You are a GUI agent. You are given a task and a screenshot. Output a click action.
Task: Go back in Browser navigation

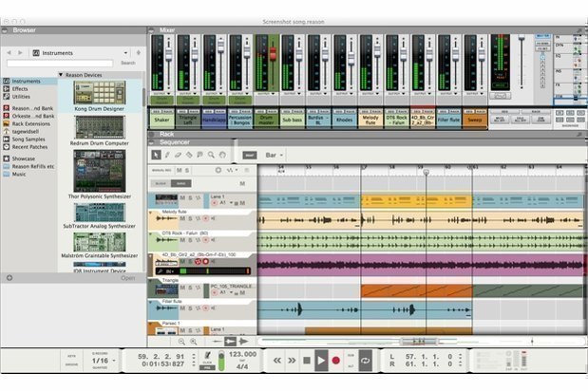tap(9, 53)
